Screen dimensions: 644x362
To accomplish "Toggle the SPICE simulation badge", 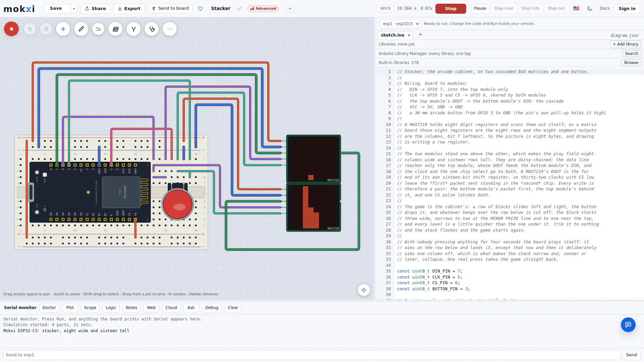I will pyautogui.click(x=385, y=8).
